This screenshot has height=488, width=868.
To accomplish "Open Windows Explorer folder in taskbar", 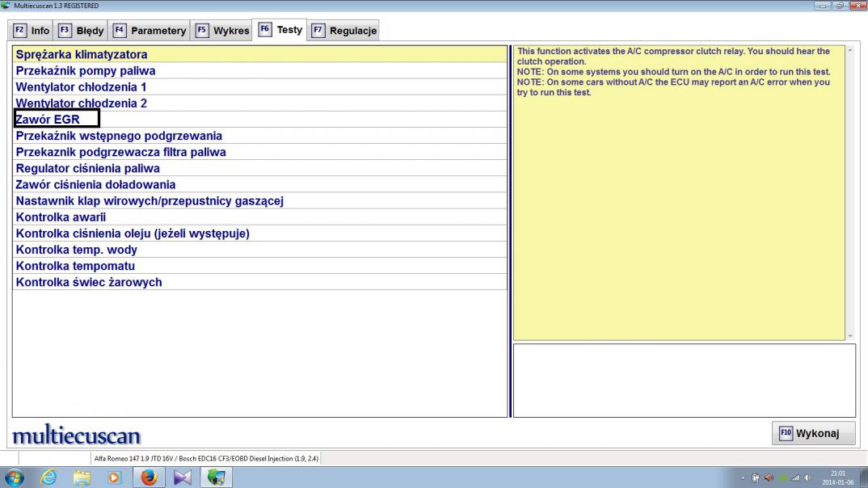I will 82,477.
